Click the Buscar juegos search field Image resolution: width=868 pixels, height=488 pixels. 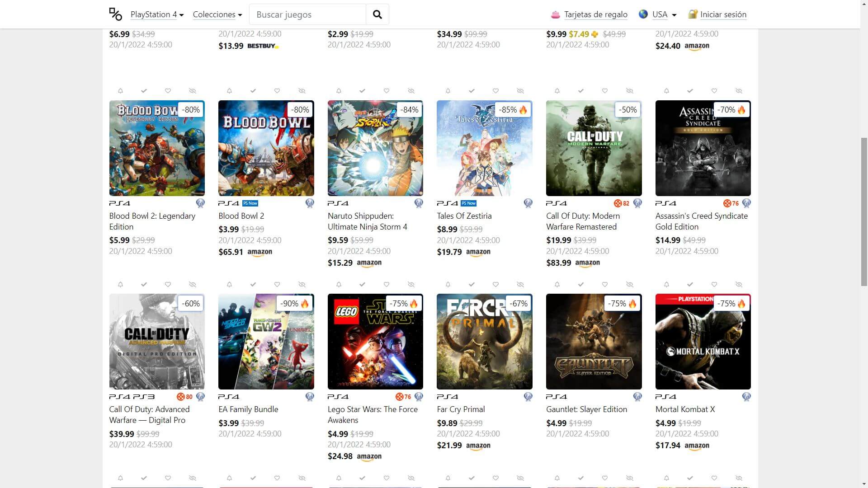point(307,14)
